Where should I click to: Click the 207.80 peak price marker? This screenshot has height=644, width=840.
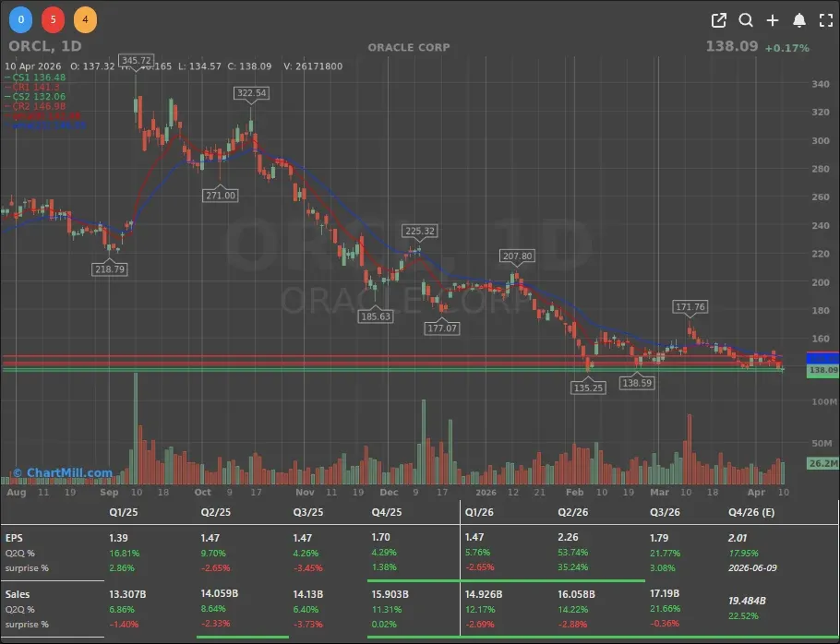tap(518, 256)
